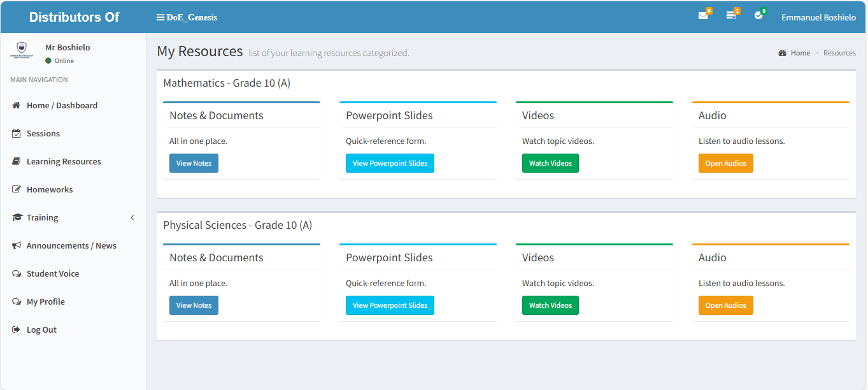The width and height of the screenshot is (868, 390).
Task: Click the Announcements megaphone icon
Action: (x=17, y=246)
